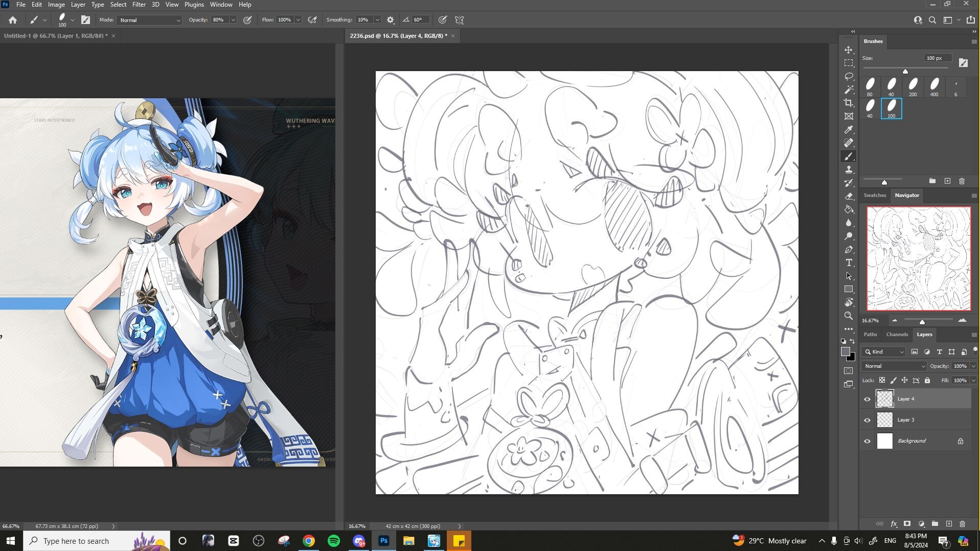
Task: Open the layer filter Kind dropdown
Action: (x=883, y=351)
